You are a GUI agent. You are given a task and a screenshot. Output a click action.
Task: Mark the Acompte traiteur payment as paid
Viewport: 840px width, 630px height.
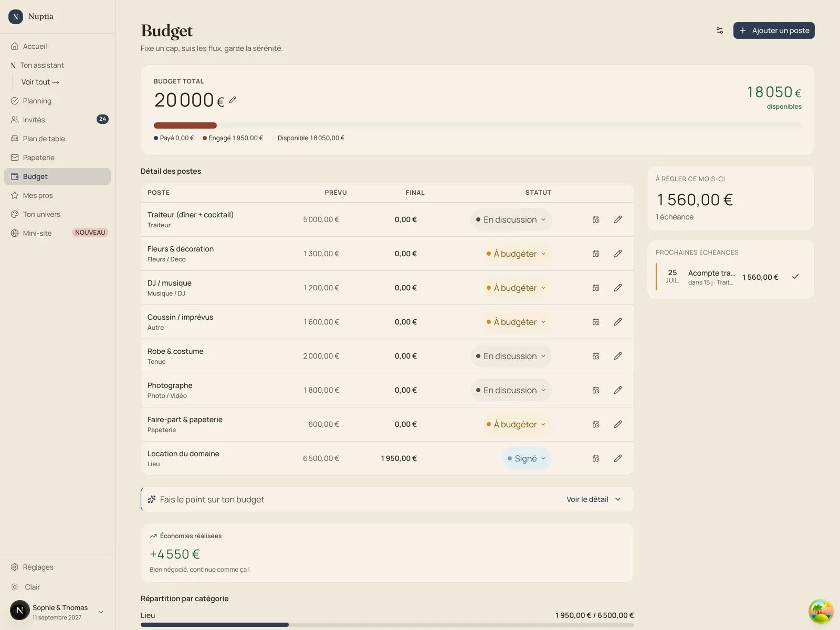point(795,277)
